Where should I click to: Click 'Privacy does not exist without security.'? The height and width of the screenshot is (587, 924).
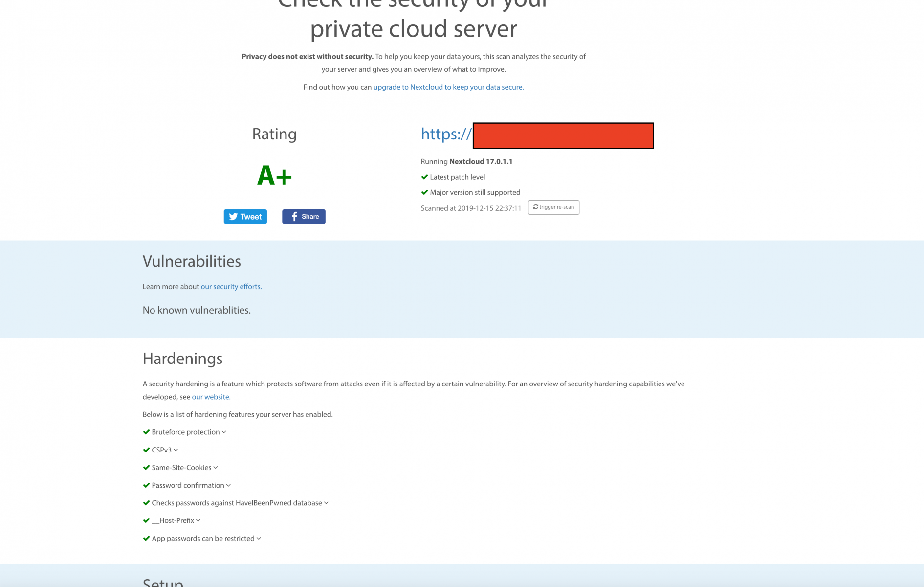(308, 57)
